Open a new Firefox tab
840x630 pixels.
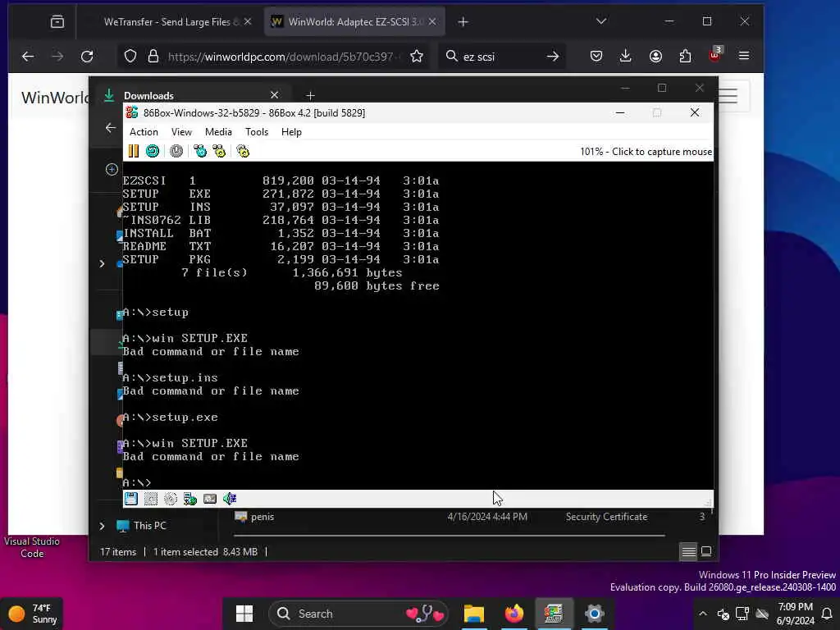(463, 22)
